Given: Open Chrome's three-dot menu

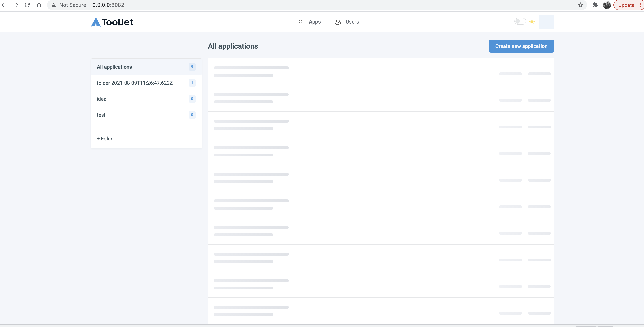Looking at the screenshot, I should tap(640, 5).
